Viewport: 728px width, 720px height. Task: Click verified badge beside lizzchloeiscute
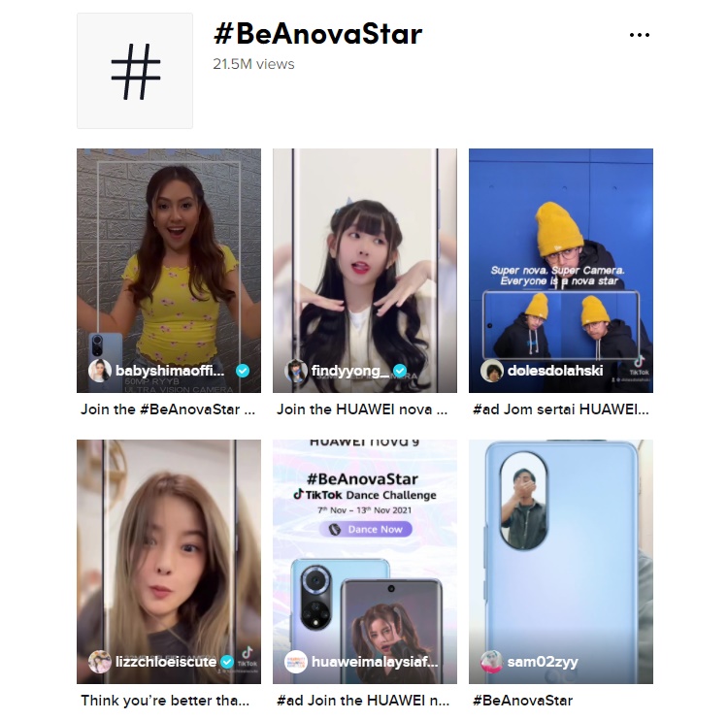click(x=226, y=662)
